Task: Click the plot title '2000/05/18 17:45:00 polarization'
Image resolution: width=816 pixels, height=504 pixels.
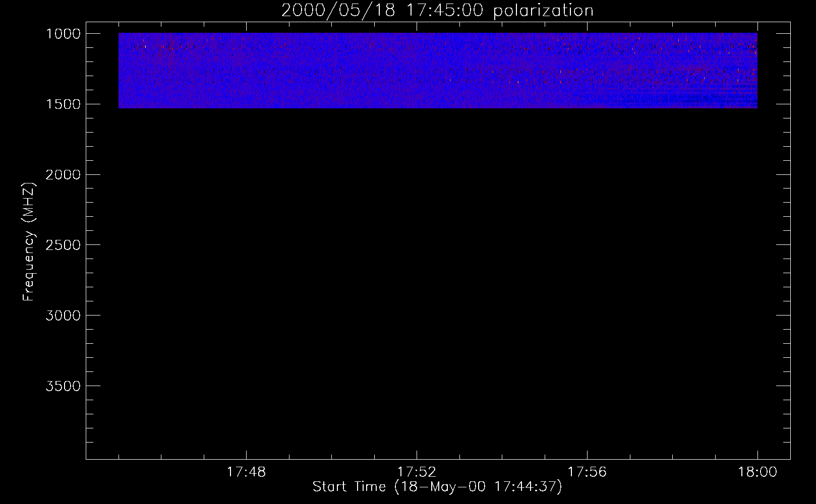Action: (437, 11)
